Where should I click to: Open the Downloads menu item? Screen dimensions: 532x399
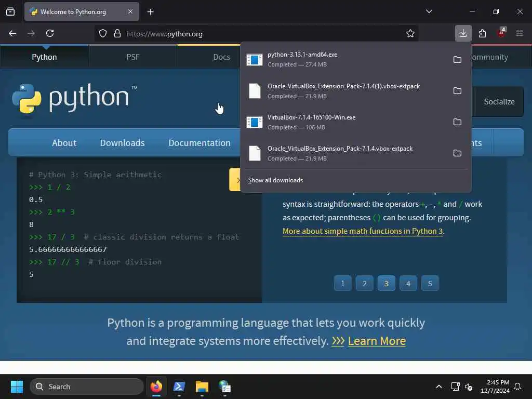coord(122,143)
